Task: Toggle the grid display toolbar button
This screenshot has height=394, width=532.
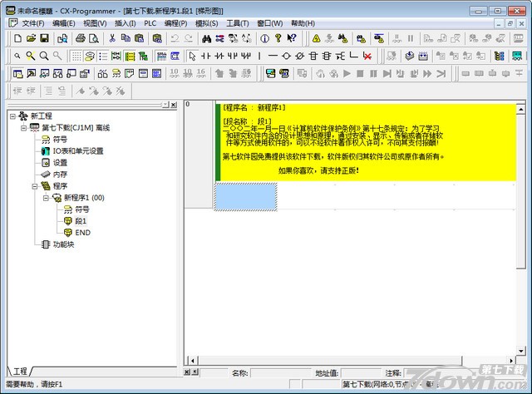Action: click(77, 56)
